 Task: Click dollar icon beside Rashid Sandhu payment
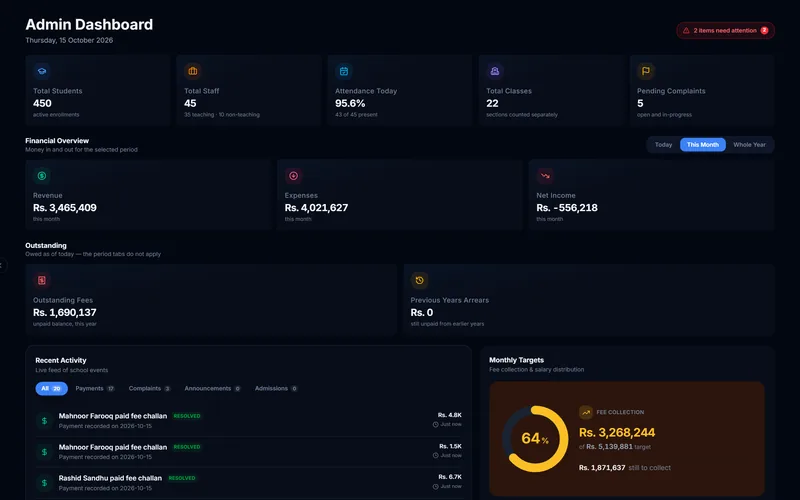coord(44,483)
